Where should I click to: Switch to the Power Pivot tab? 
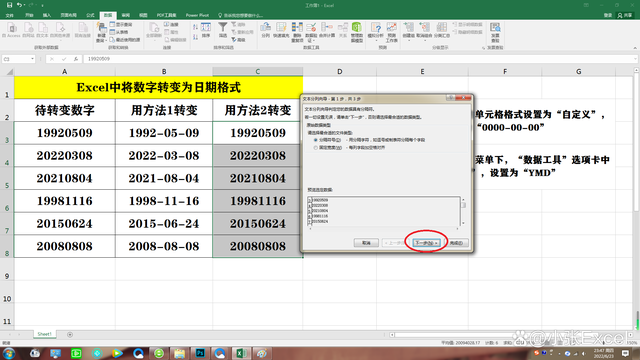pyautogui.click(x=197, y=15)
